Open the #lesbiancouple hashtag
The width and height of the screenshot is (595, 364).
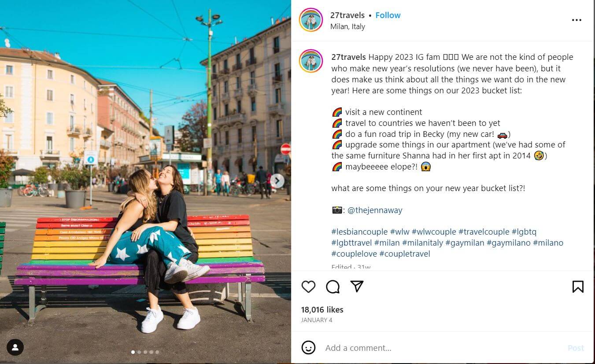[x=359, y=232]
